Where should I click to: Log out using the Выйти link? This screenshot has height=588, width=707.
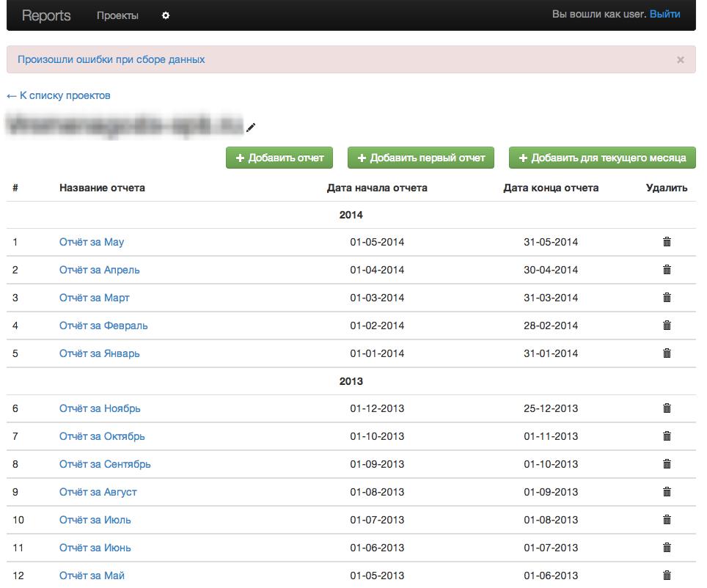coord(664,14)
